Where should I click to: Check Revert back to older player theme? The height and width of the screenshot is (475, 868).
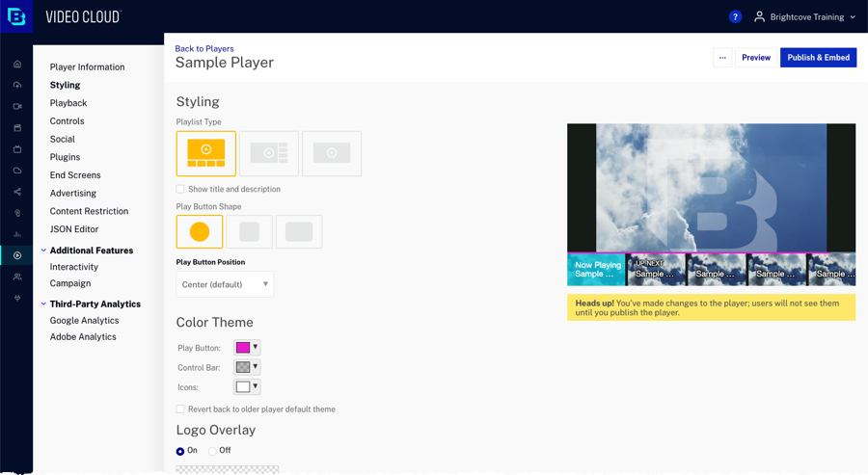[x=180, y=409]
